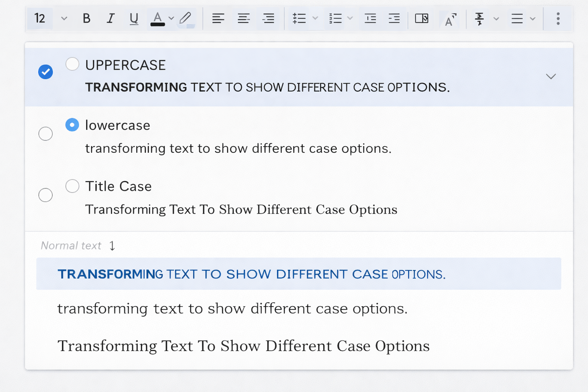This screenshot has width=588, height=392.
Task: Apply right text alignment
Action: [x=268, y=18]
